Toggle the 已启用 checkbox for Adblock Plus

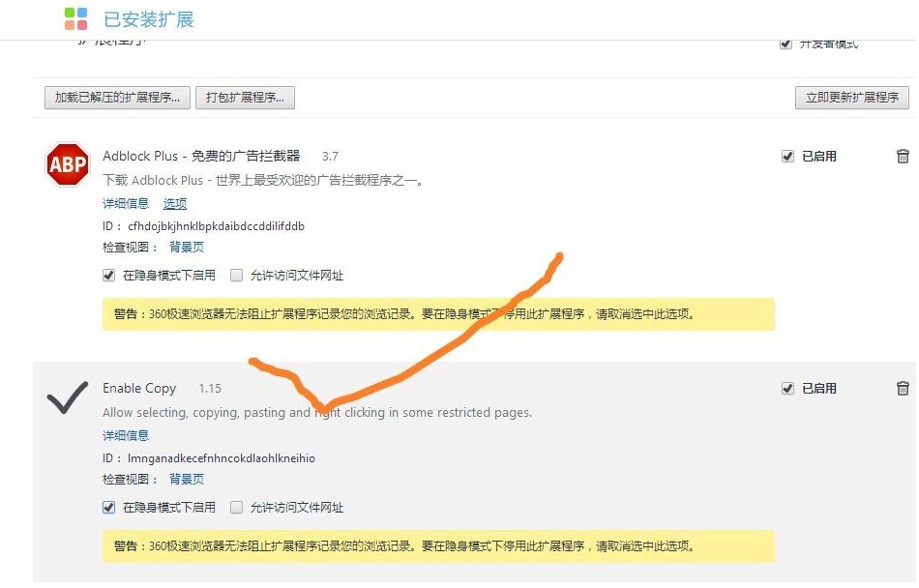point(787,157)
